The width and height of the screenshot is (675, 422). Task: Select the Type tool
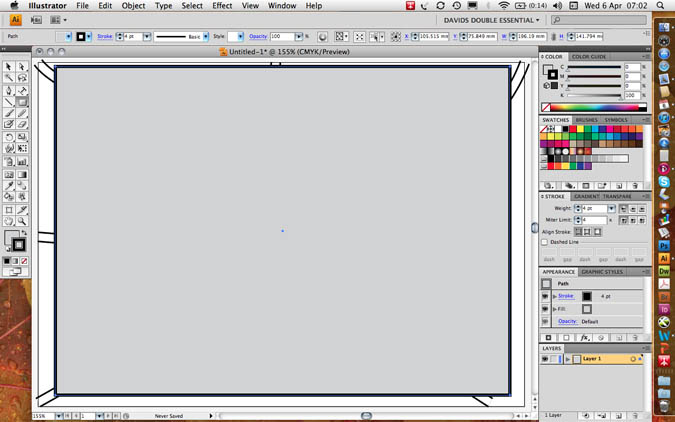tap(22, 90)
